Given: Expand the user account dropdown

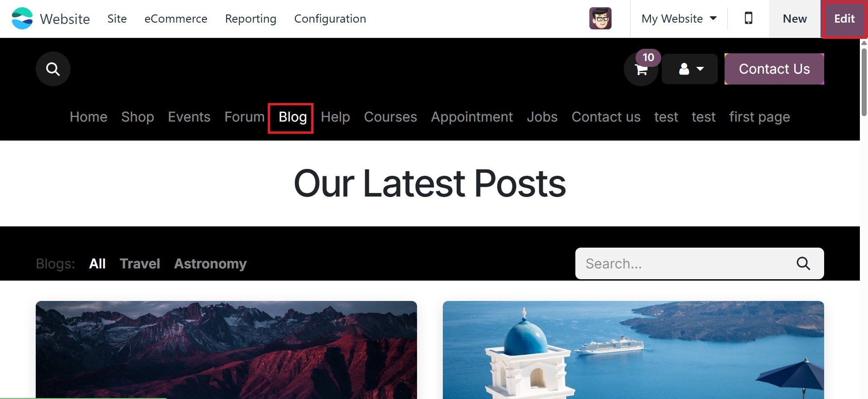Looking at the screenshot, I should point(690,69).
